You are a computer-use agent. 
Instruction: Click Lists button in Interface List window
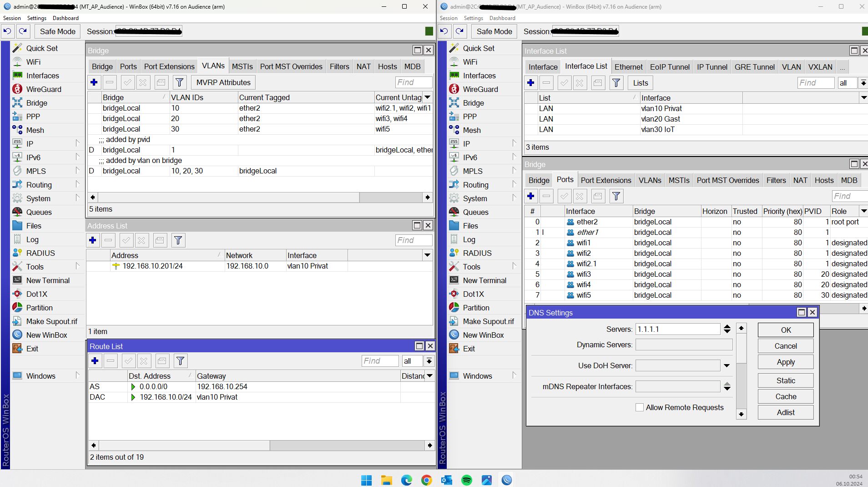point(640,83)
